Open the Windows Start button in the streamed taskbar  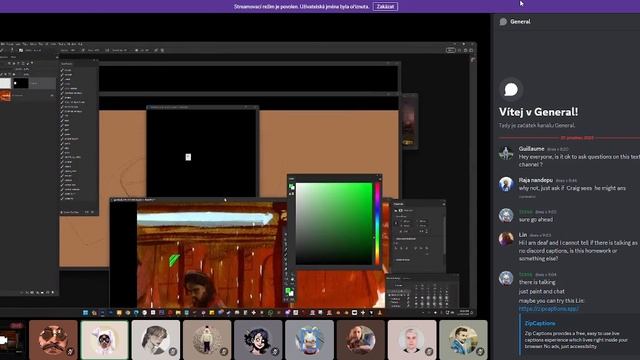click(85, 313)
